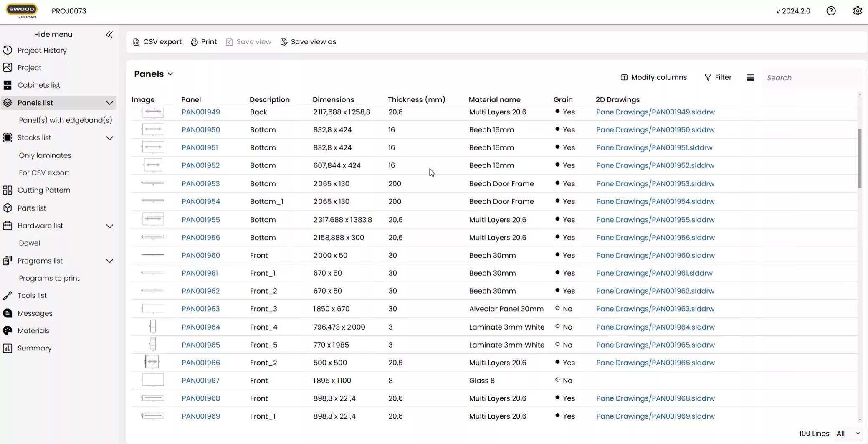Click the table vertical scrollbar thumb
868x444 pixels.
(x=860, y=159)
